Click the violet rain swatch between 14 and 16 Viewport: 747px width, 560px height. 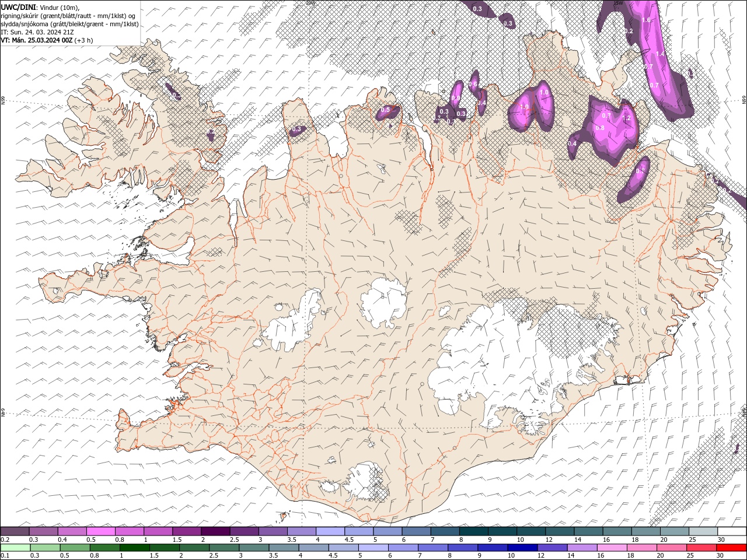(x=582, y=548)
